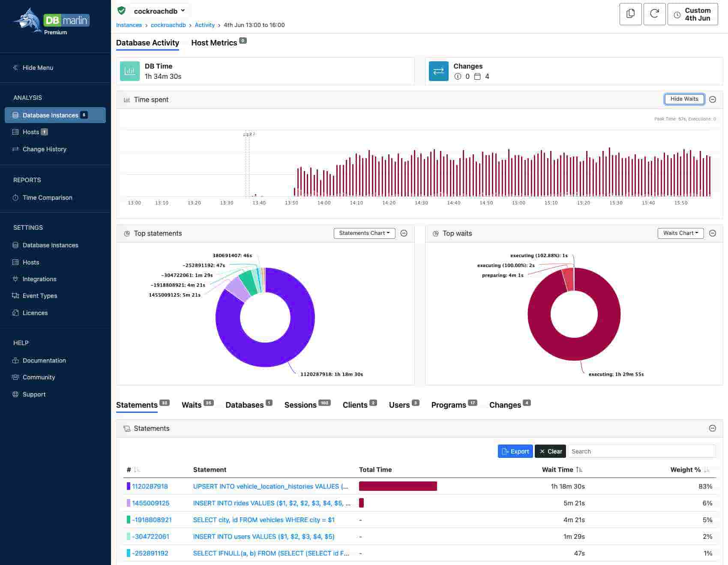
Task: Click purple swatch beside 1120287918
Action: 129,487
